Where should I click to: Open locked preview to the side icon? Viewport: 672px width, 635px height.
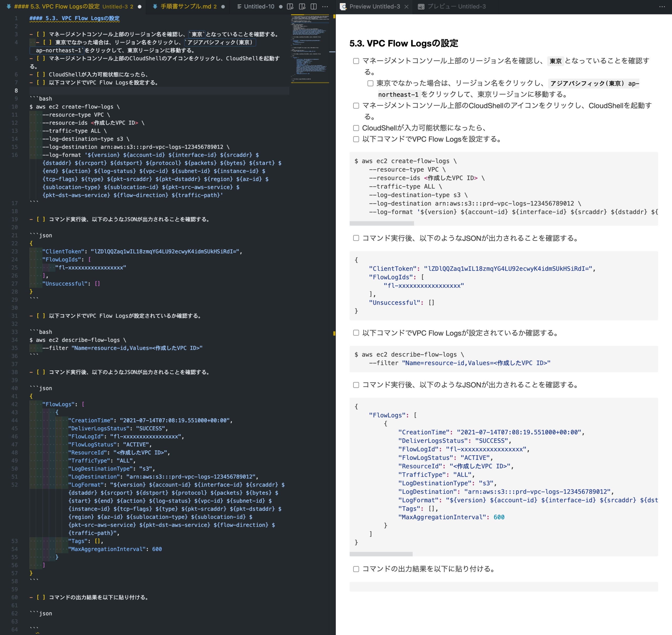302,7
